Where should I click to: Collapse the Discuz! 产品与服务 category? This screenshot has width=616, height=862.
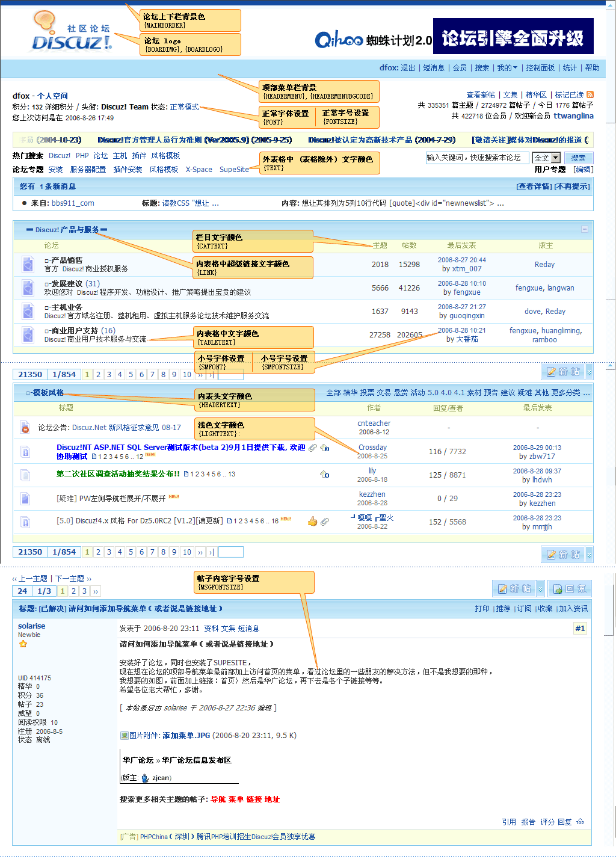[584, 229]
